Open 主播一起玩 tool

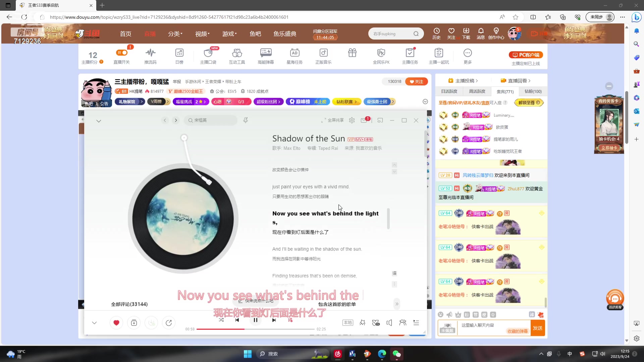click(x=439, y=56)
